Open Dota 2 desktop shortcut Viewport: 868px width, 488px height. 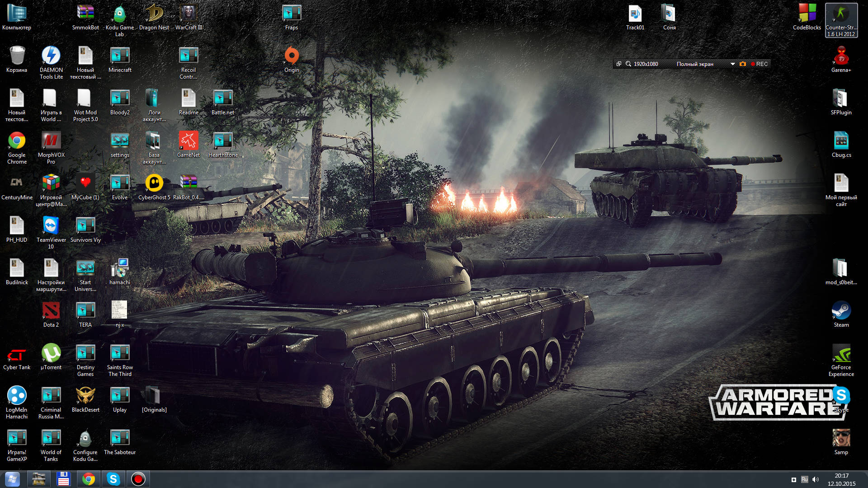[x=51, y=314]
